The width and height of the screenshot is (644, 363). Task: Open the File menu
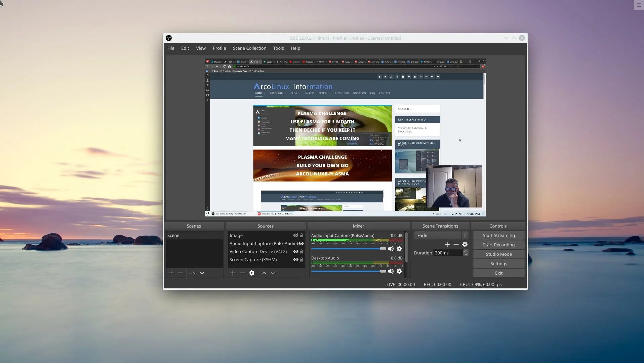coord(171,48)
